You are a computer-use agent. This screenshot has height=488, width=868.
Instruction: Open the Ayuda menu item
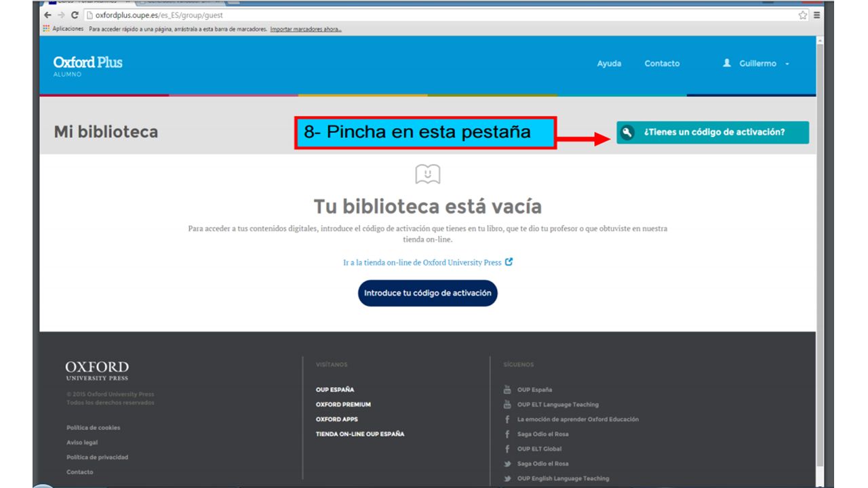coord(609,63)
